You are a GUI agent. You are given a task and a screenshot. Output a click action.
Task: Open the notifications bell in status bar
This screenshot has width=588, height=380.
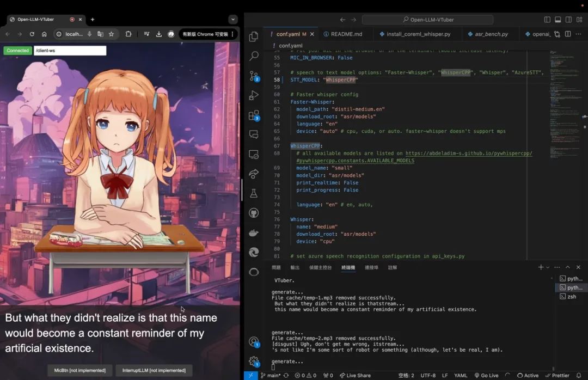point(579,375)
